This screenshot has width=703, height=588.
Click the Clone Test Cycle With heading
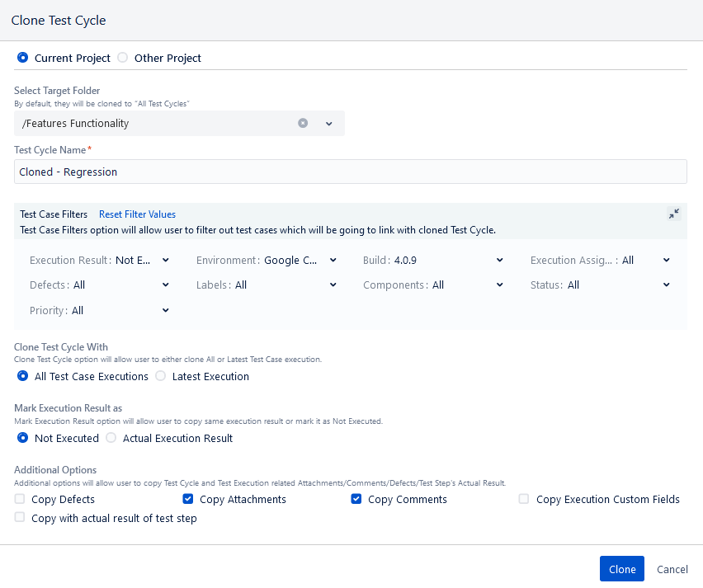(x=61, y=347)
